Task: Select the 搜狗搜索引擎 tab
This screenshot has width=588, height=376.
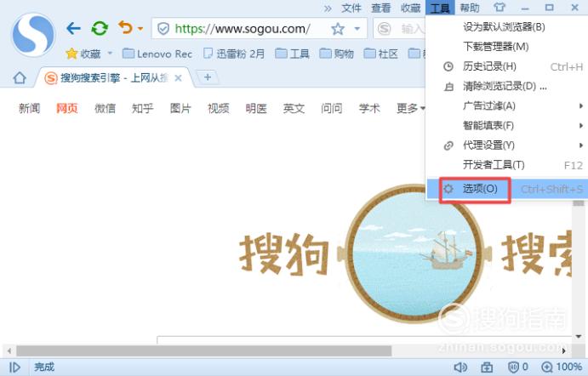Action: pos(112,78)
